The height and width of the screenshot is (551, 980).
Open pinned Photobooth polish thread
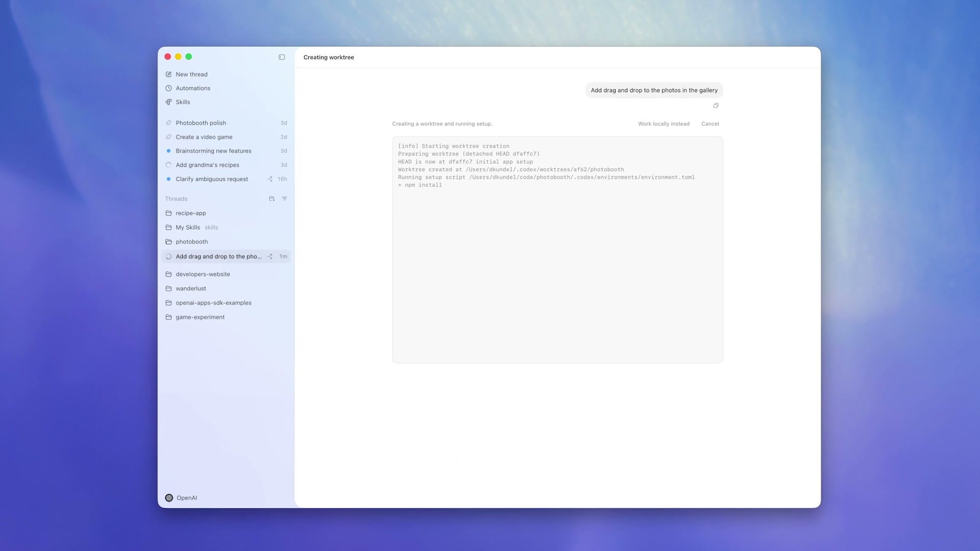coord(226,123)
